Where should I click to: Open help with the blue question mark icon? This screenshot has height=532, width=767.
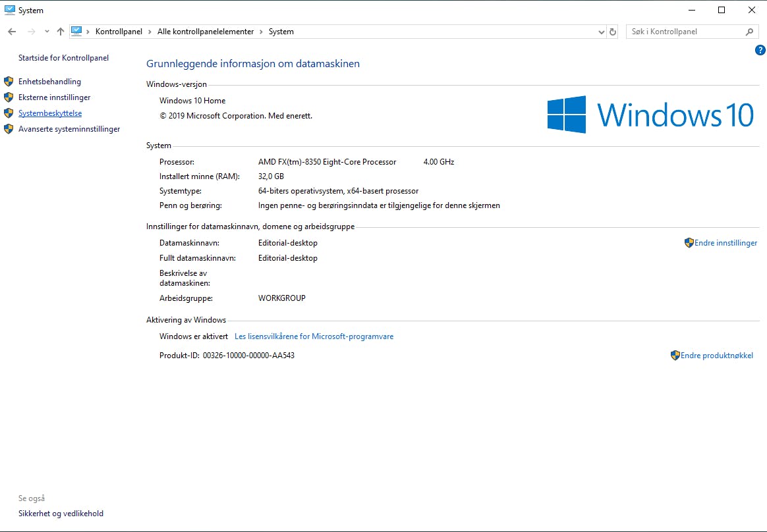point(760,50)
